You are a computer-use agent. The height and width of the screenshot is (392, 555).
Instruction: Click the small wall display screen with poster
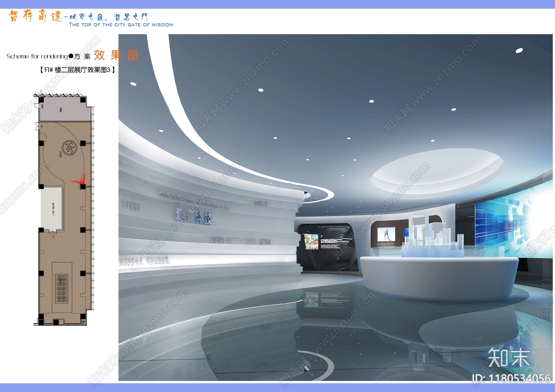tap(386, 234)
